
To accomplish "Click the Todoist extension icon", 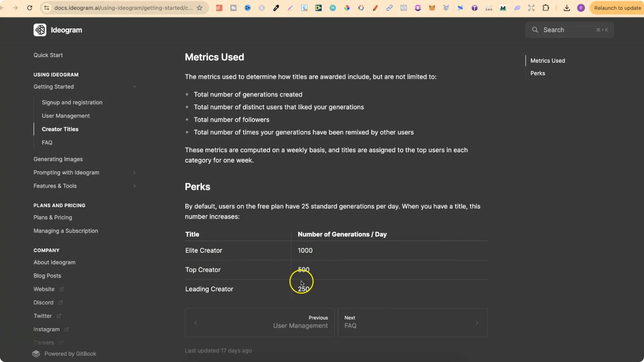I will coord(219,8).
